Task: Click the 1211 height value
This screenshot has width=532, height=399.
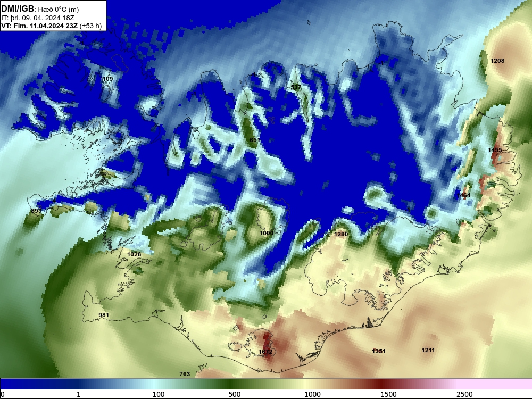Action: (428, 350)
